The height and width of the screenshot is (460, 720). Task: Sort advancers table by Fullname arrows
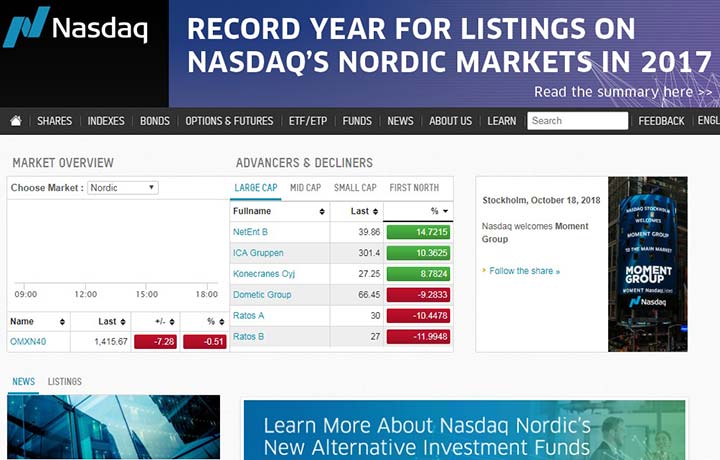[x=322, y=211]
